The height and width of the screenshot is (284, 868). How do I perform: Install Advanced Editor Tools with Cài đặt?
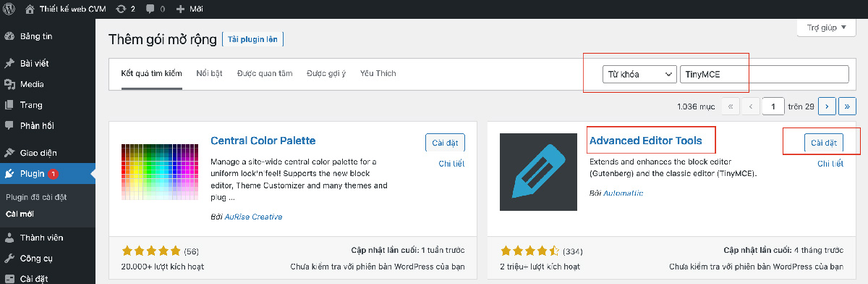(x=823, y=143)
